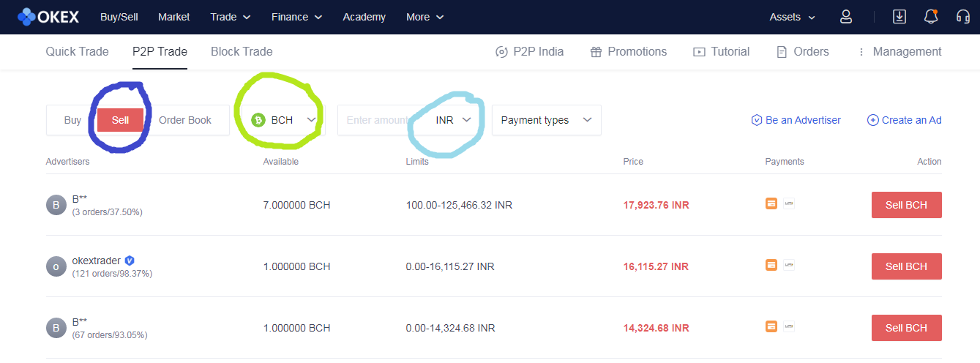
Task: Click the 100.00-125,466.32 INR limit
Action: (459, 205)
